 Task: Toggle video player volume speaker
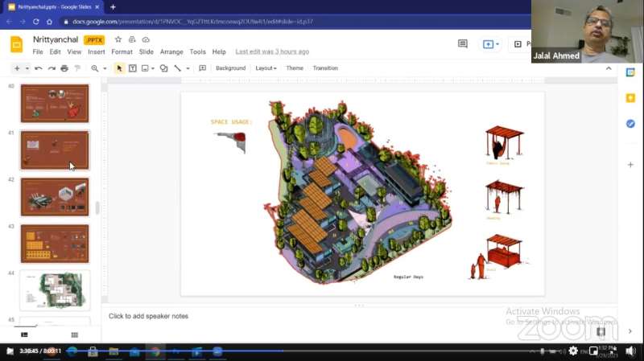point(630,351)
